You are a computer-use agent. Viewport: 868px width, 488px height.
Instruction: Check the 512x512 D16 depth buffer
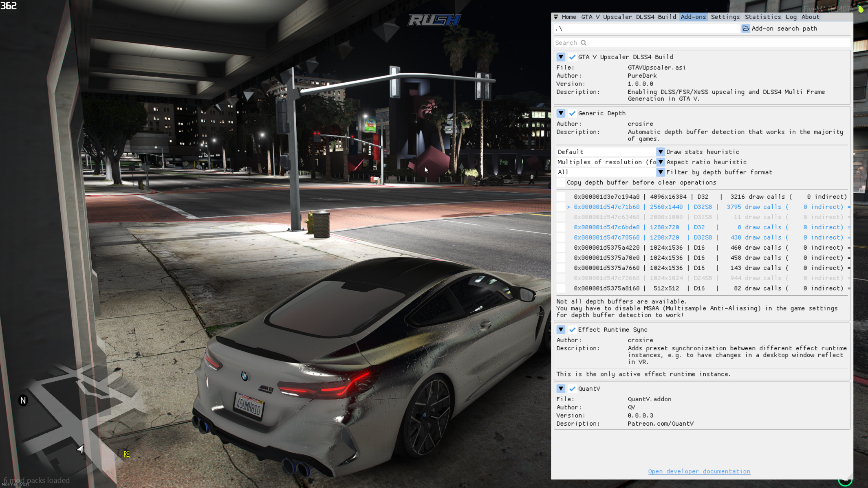[x=561, y=288]
